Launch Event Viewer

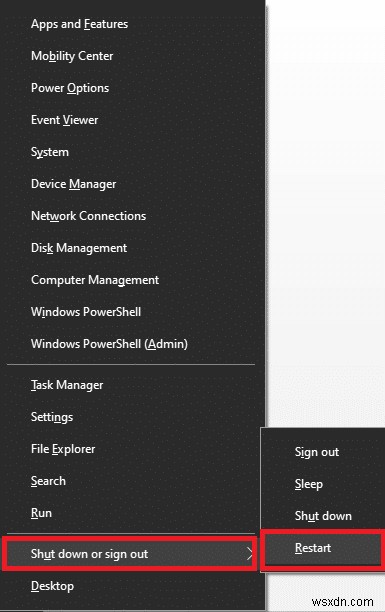point(64,120)
